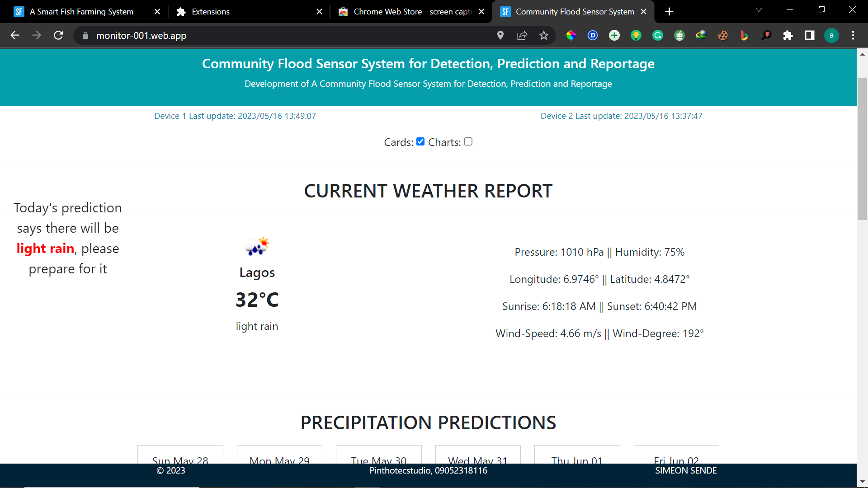Viewport: 868px width, 488px height.
Task: Click the location permission pin icon
Action: pos(500,35)
